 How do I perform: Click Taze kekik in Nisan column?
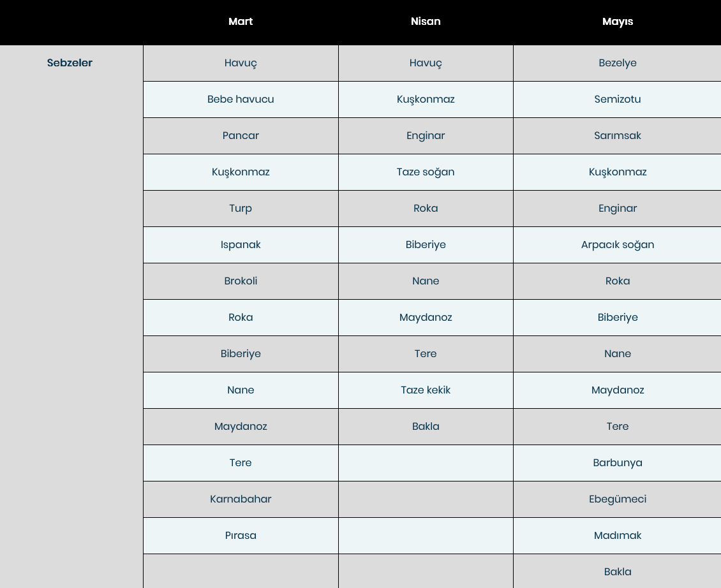426,390
